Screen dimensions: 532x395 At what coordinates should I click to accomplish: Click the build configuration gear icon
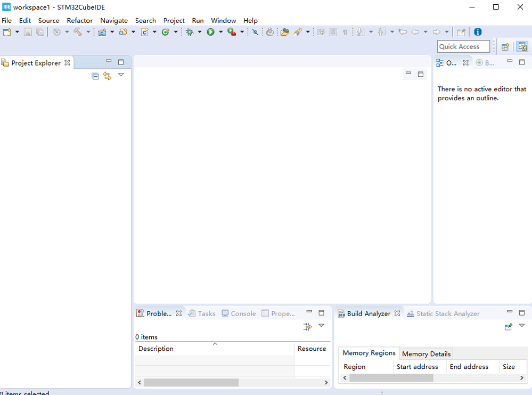coord(57,32)
